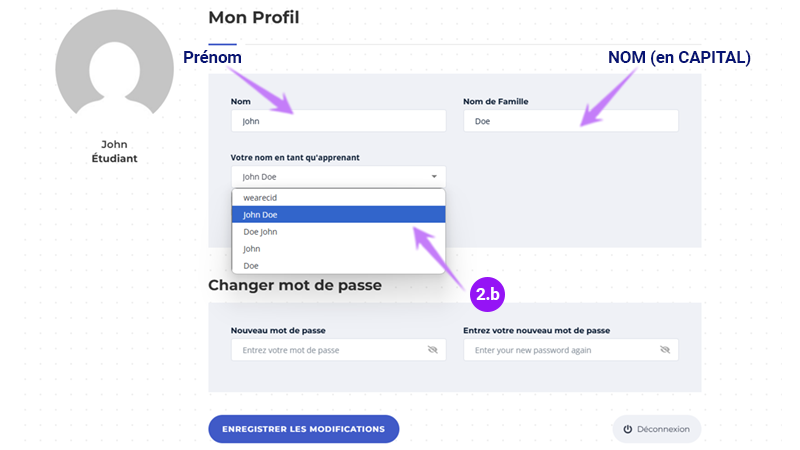The width and height of the screenshot is (800, 450).
Task: Show the password in the confirmation field
Action: pos(665,349)
